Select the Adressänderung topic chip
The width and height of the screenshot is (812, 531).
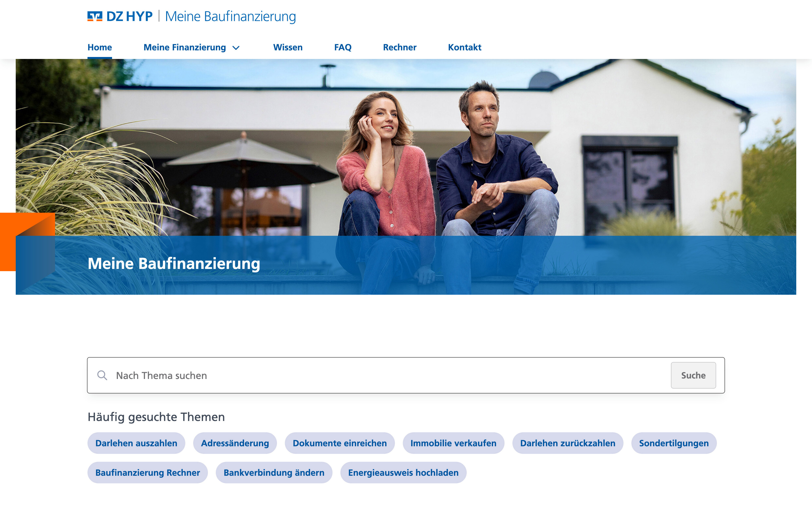[235, 443]
